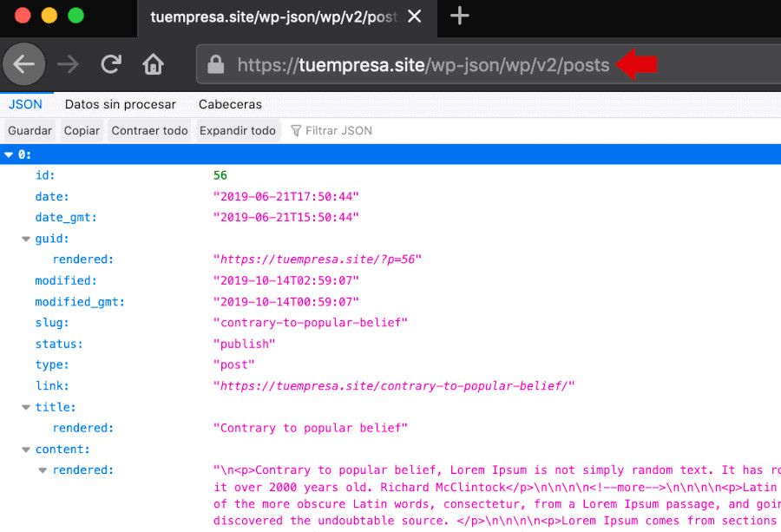781x532 pixels.
Task: Collapse the title node
Action: pos(24,407)
